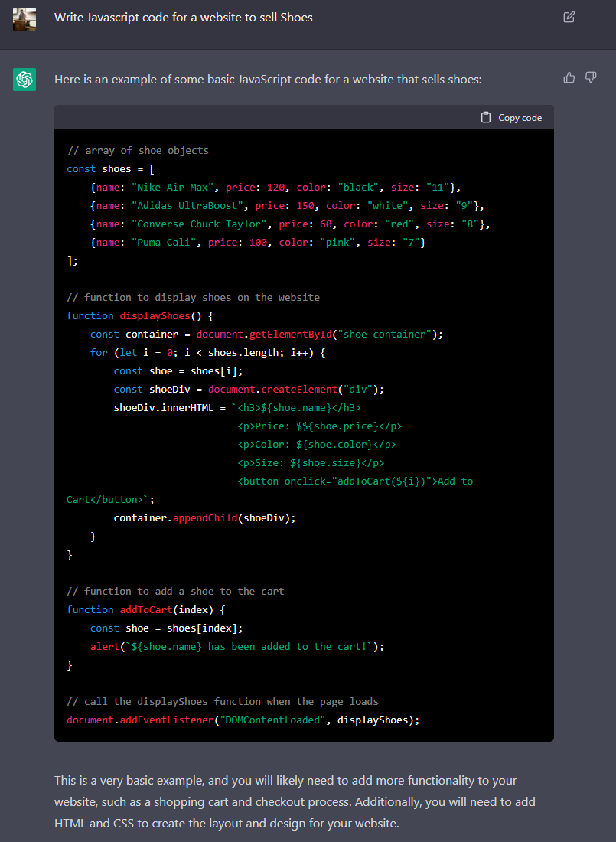Click the Copy code button
Viewport: 616px width, 842px height.
[511, 118]
